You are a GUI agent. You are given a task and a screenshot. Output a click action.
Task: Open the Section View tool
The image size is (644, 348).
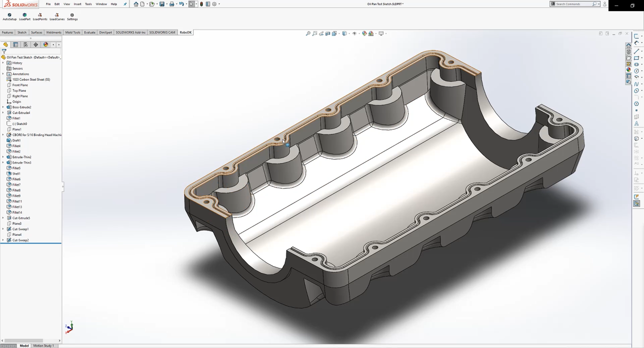click(328, 33)
